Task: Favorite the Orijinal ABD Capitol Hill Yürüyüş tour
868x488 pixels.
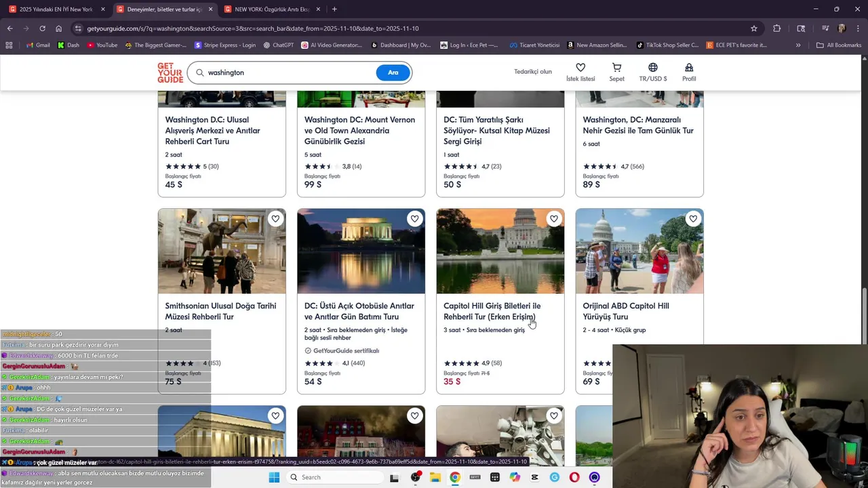Action: [693, 219]
